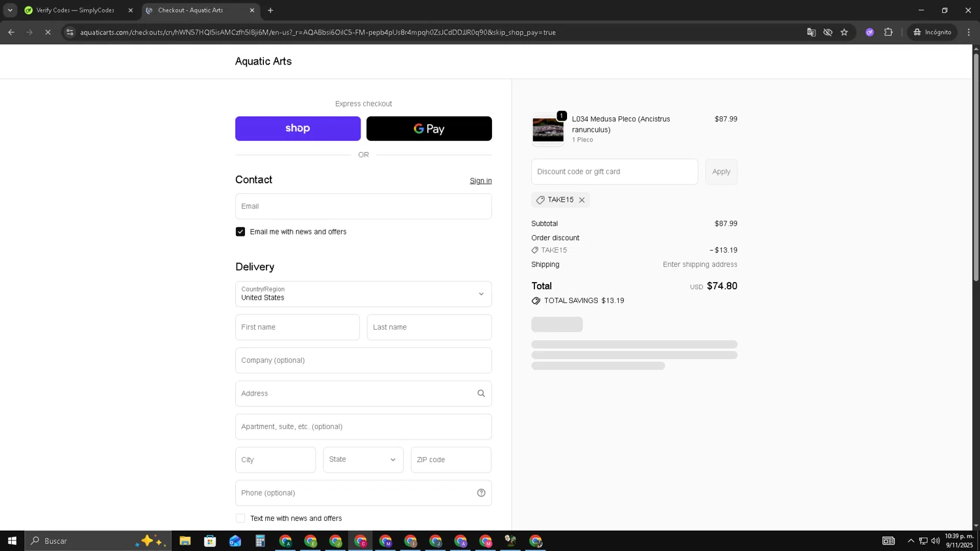Focus the ZIP code field

point(451,460)
